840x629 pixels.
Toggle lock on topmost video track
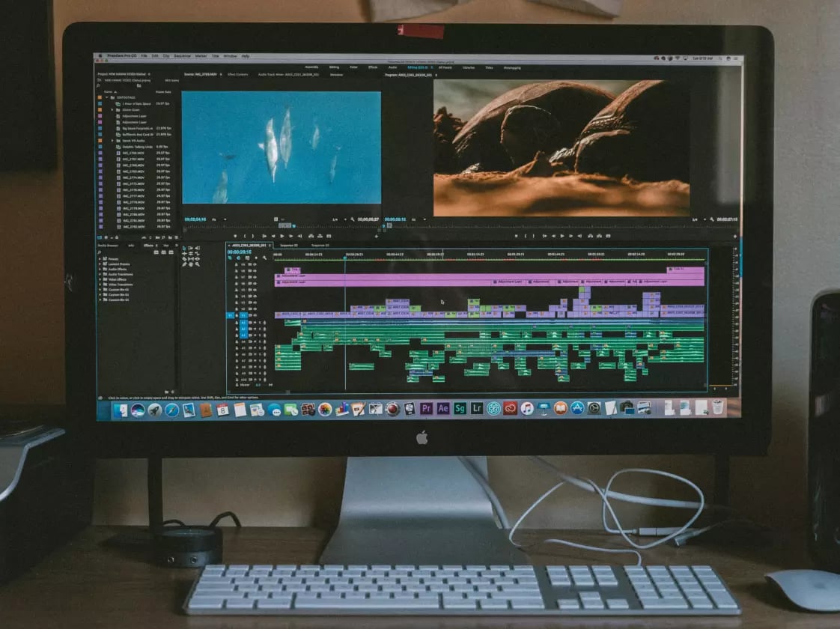click(237, 264)
